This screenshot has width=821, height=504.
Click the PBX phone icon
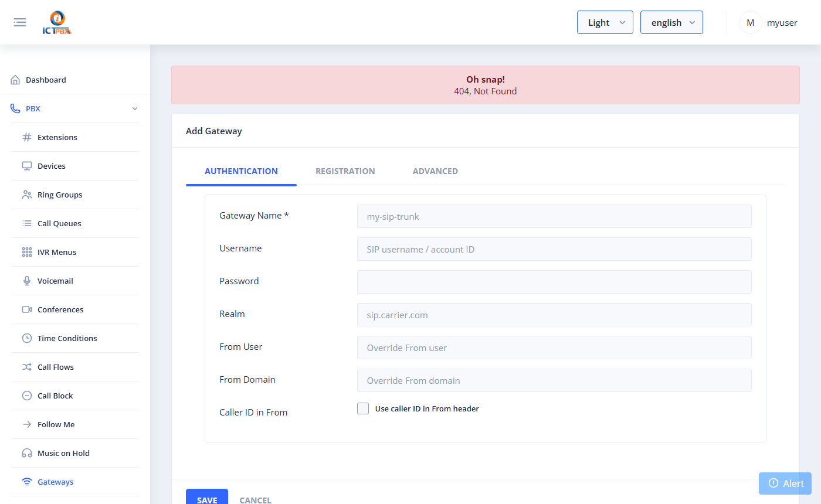[15, 108]
